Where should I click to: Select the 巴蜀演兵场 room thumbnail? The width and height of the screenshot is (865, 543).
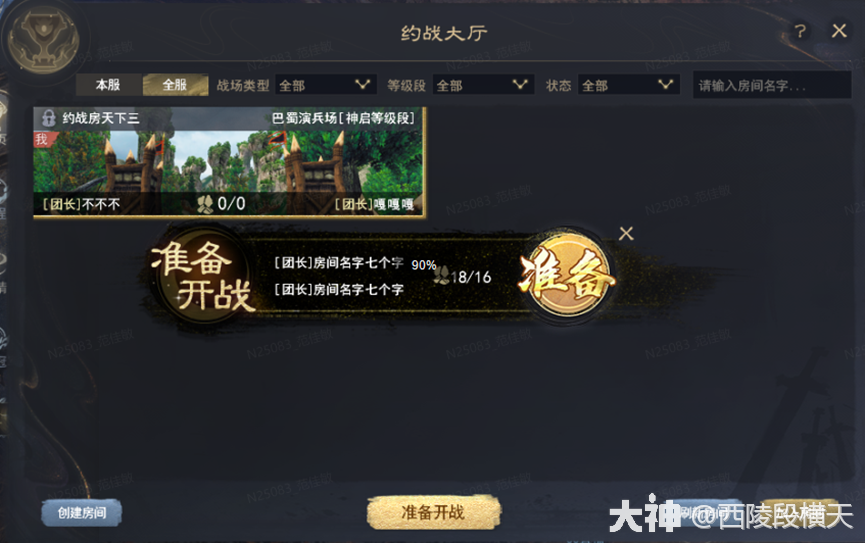pos(229,162)
